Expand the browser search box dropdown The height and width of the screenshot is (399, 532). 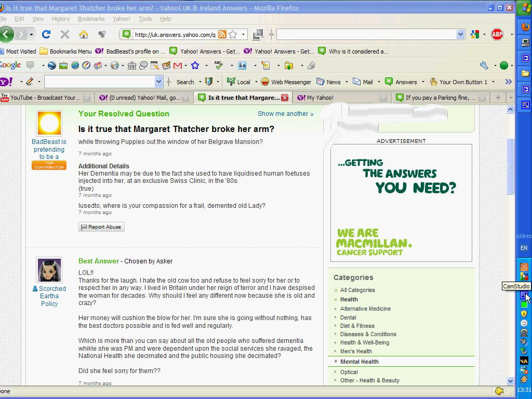click(460, 34)
